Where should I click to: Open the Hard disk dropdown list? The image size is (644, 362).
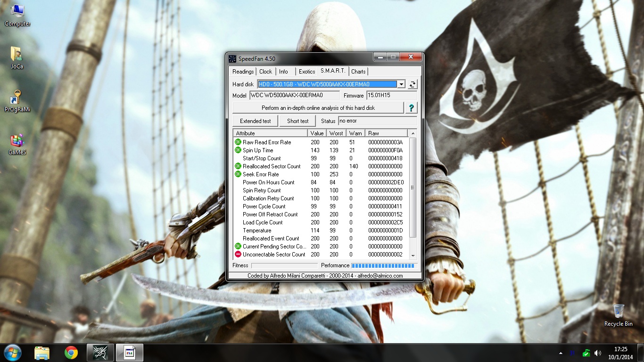(x=401, y=84)
